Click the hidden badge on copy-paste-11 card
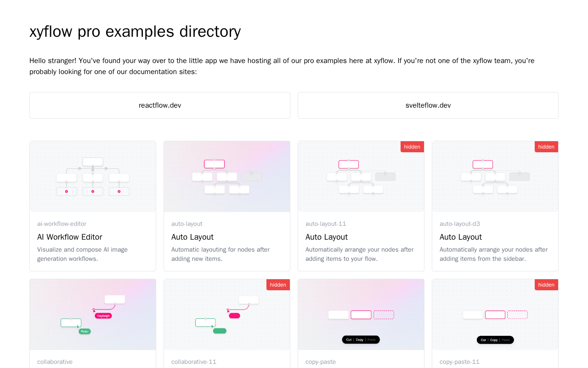Image resolution: width=588 pixels, height=368 pixels. (x=546, y=285)
